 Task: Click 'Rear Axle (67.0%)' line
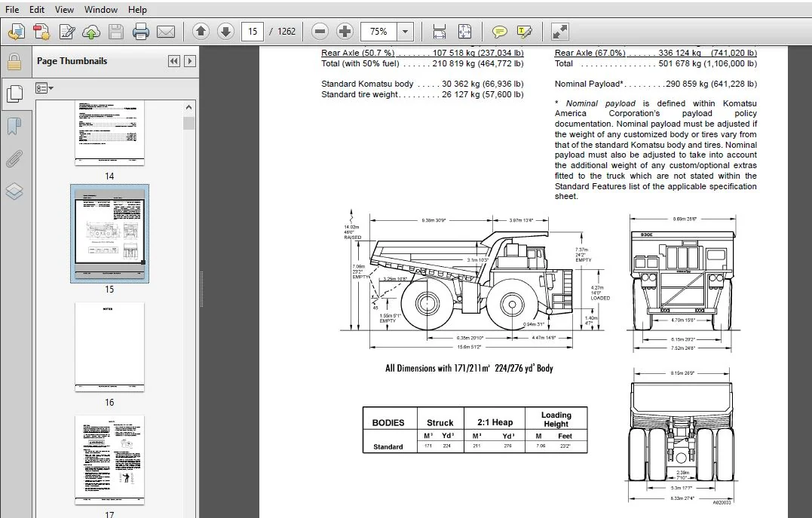point(656,53)
